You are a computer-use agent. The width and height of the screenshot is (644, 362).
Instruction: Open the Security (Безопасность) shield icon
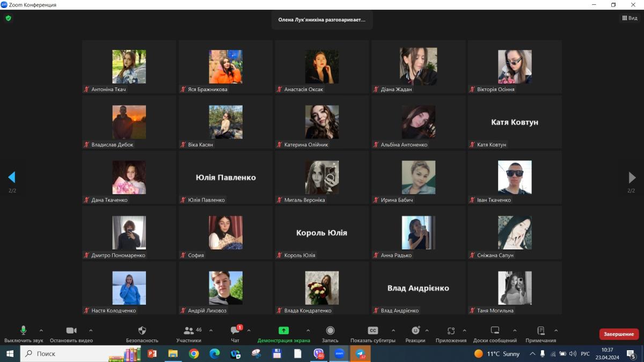tap(142, 331)
